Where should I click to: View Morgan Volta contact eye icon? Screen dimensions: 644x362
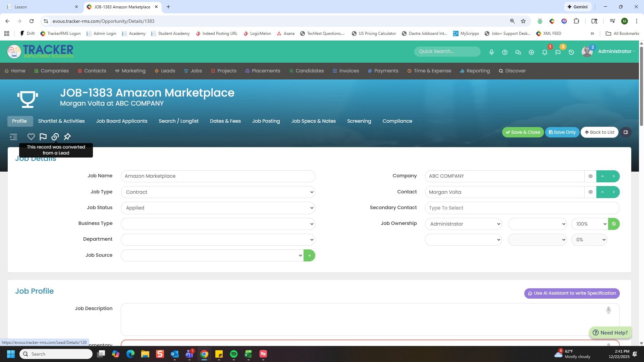click(590, 192)
